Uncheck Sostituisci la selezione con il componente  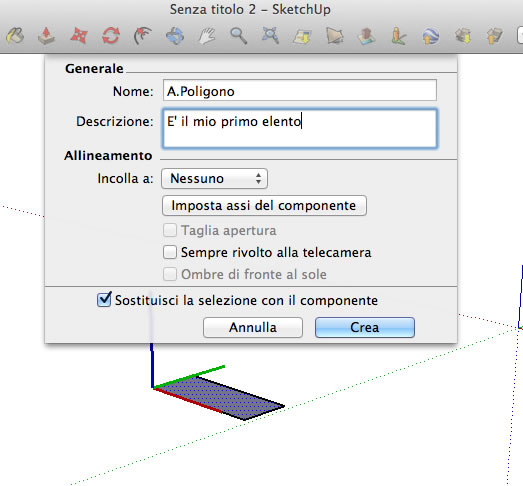pyautogui.click(x=104, y=299)
